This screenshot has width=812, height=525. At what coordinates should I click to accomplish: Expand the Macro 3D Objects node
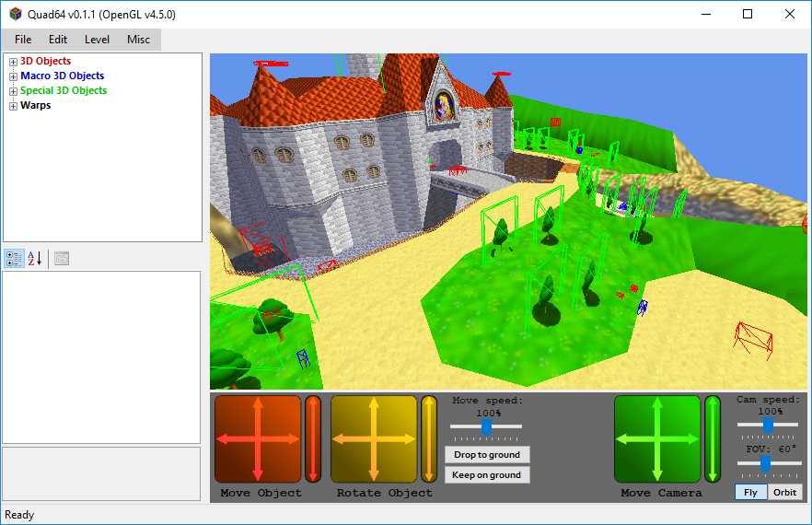(x=13, y=76)
